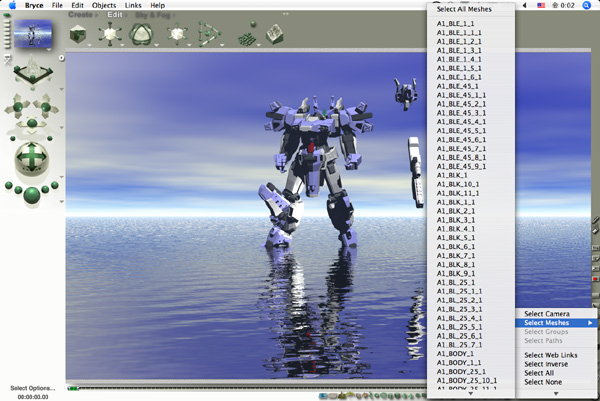600x401 pixels.
Task: Open the Edit menu in menu bar
Action: [77, 5]
